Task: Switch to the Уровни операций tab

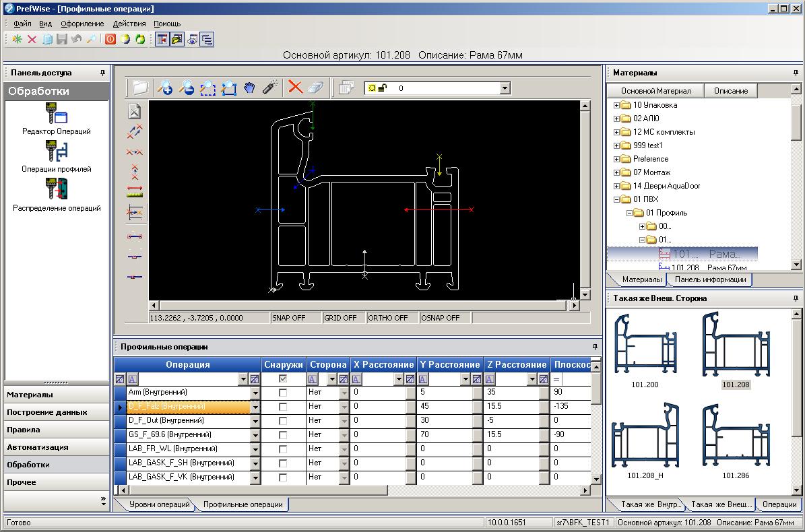Action: click(x=159, y=504)
